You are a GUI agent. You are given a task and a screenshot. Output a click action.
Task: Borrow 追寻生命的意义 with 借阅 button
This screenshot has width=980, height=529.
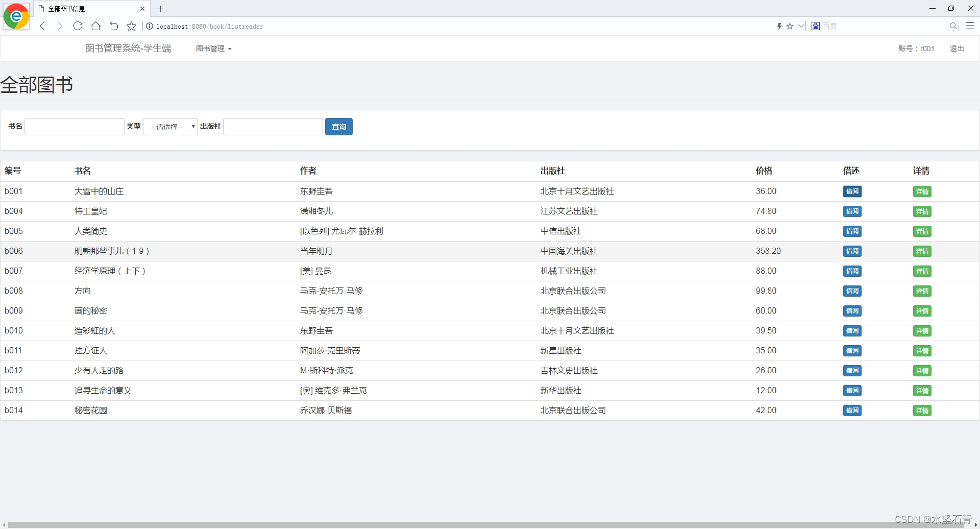852,391
